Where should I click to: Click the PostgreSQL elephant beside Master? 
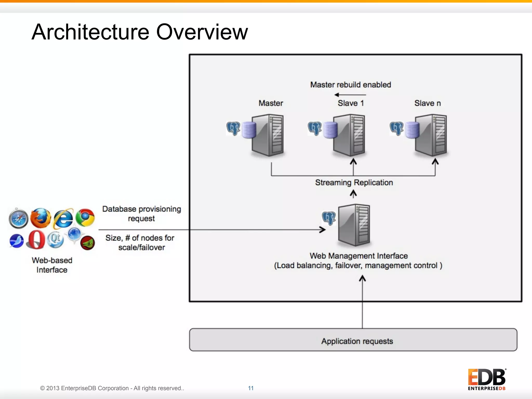(233, 128)
